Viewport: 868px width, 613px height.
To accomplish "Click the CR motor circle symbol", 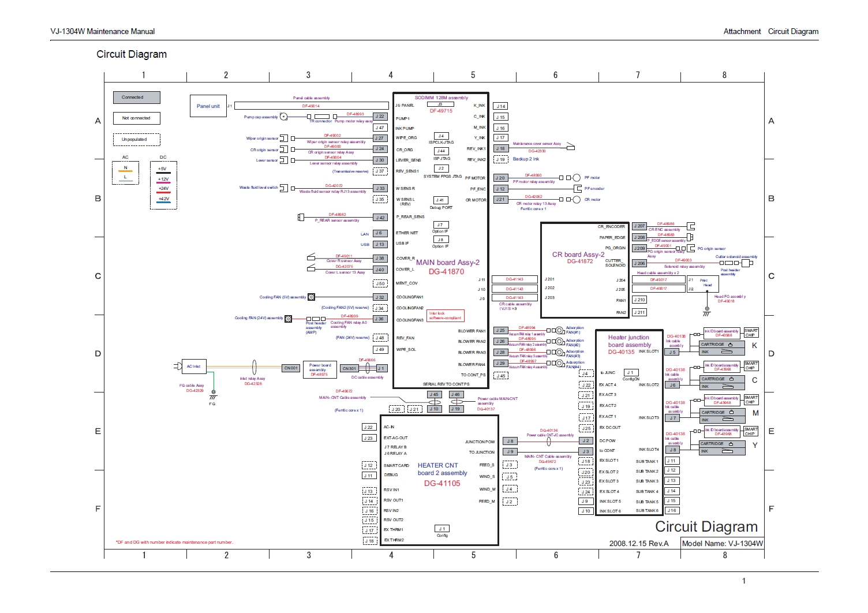I will click(x=577, y=200).
